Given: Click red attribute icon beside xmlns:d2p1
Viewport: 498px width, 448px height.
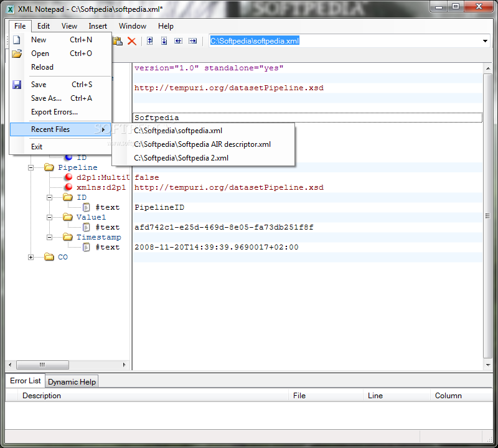Looking at the screenshot, I should coord(68,187).
